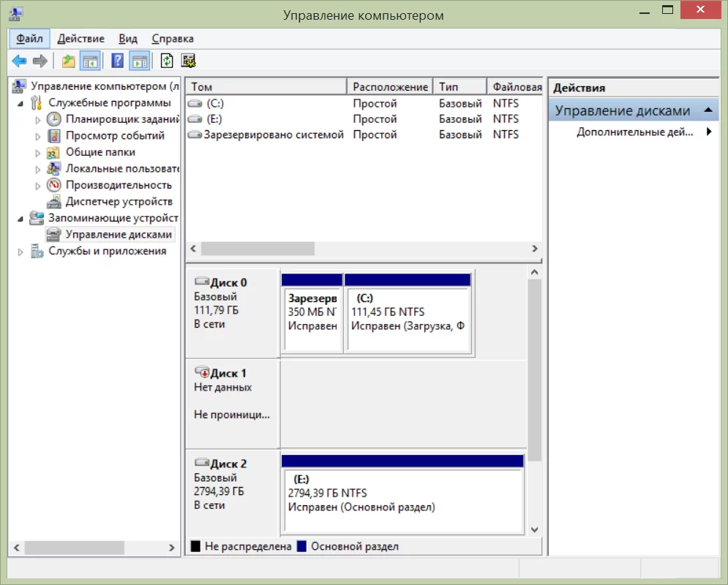Toggle the Show/Hide Console Tree toolbar button
The height and width of the screenshot is (585, 728).
tap(90, 61)
